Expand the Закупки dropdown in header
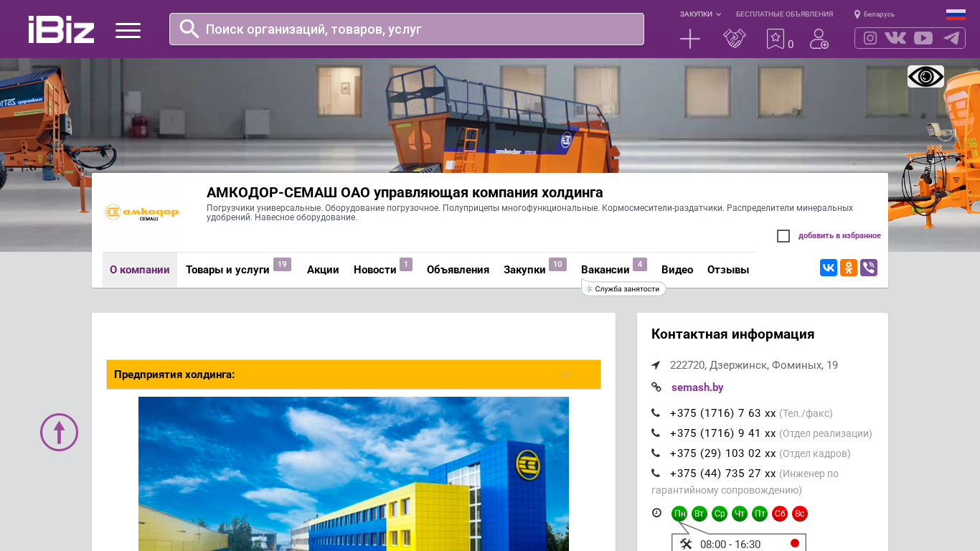Image resolution: width=980 pixels, height=551 pixels. [700, 14]
